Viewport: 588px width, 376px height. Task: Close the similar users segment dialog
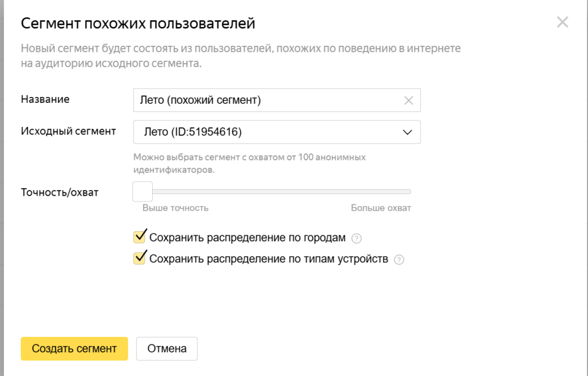(562, 22)
